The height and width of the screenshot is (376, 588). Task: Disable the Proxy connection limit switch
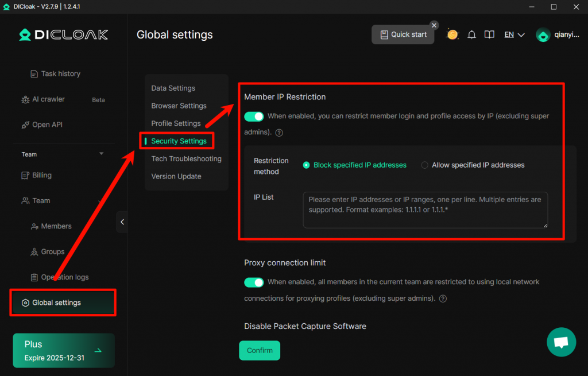click(x=254, y=282)
